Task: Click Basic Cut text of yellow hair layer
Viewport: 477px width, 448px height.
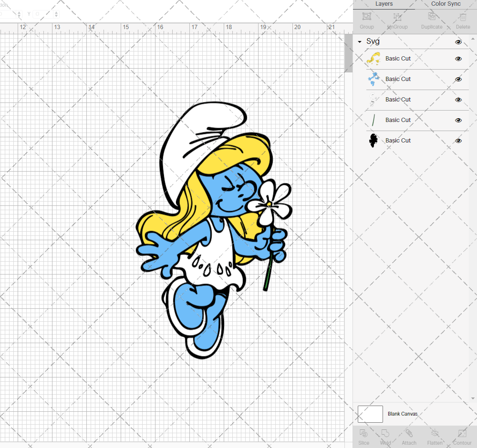Action: tap(398, 59)
